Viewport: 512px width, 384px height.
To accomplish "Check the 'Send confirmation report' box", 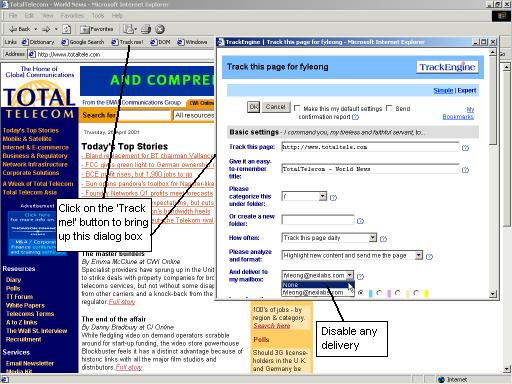I will coord(389,108).
